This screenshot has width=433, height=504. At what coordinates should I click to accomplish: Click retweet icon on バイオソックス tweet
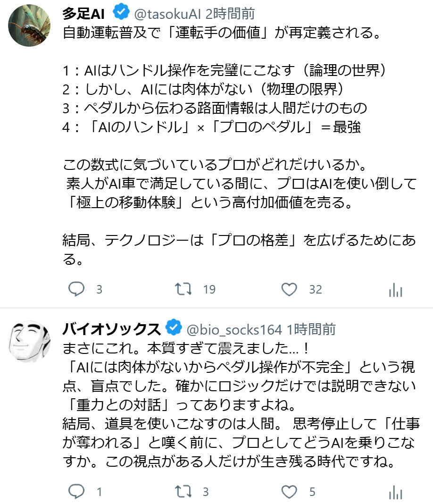point(183,491)
